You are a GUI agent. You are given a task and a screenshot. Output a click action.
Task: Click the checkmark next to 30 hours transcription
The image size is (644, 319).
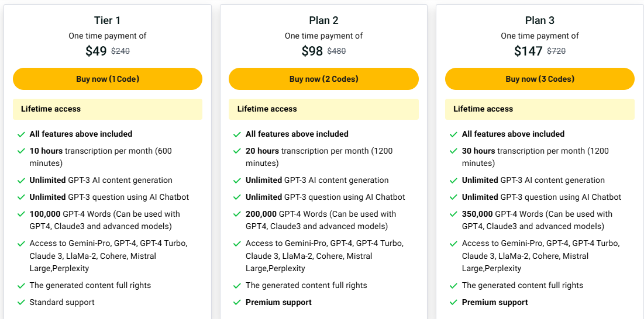click(453, 151)
